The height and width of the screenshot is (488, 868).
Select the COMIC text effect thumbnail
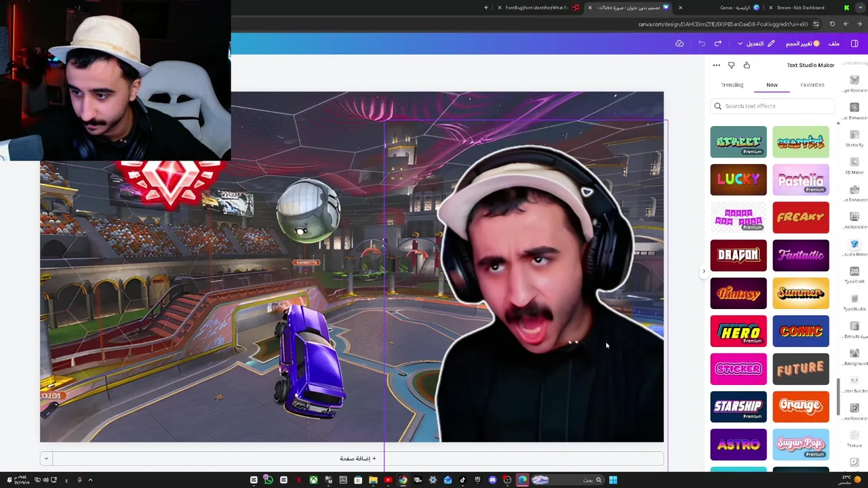pos(801,331)
